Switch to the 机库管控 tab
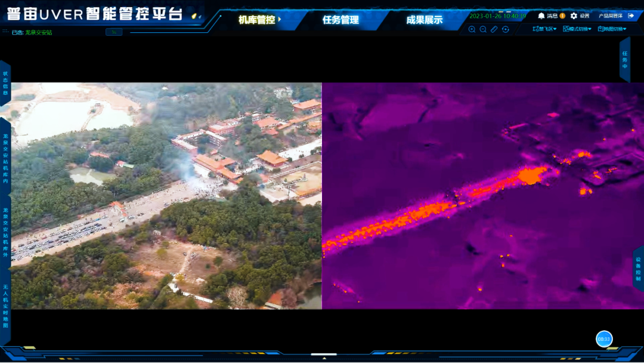This screenshot has height=363, width=644. pyautogui.click(x=257, y=20)
